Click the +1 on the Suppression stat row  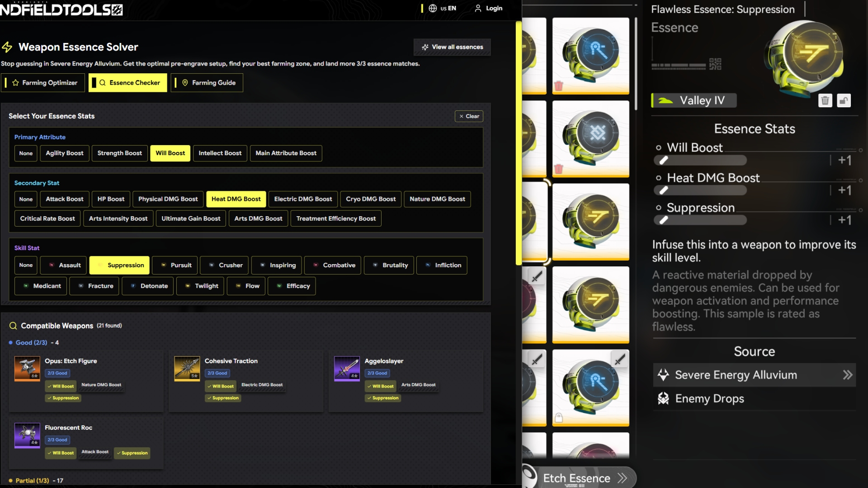(x=844, y=220)
